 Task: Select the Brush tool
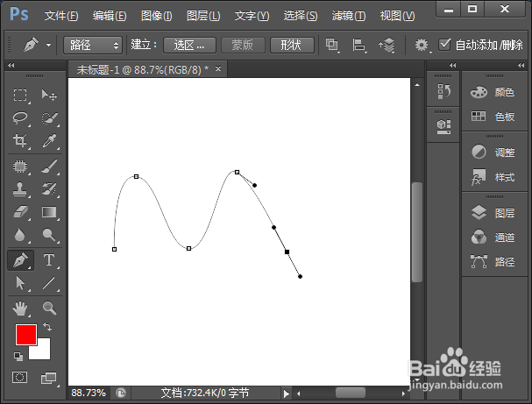(49, 167)
